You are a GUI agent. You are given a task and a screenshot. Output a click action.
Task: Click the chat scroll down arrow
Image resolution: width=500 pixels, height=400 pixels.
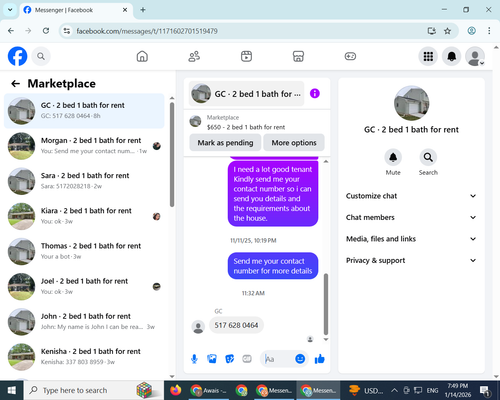point(326,340)
